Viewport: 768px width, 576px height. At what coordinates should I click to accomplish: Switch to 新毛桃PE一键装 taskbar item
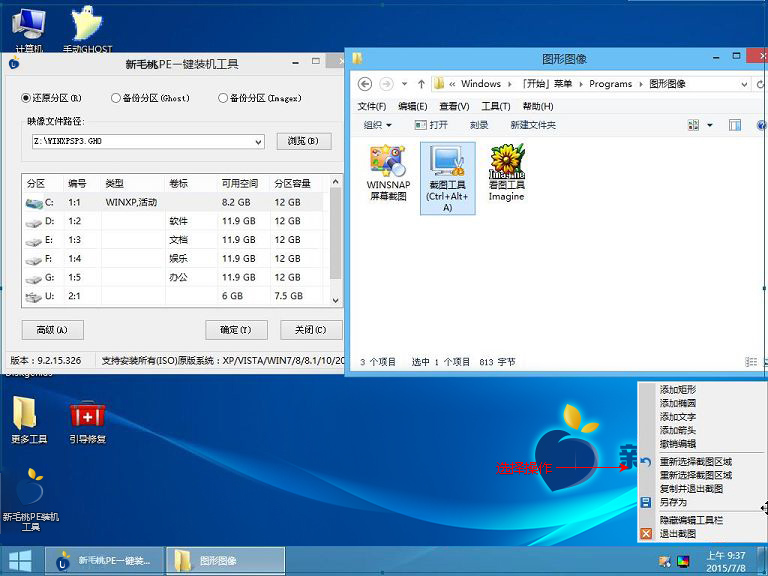click(105, 561)
